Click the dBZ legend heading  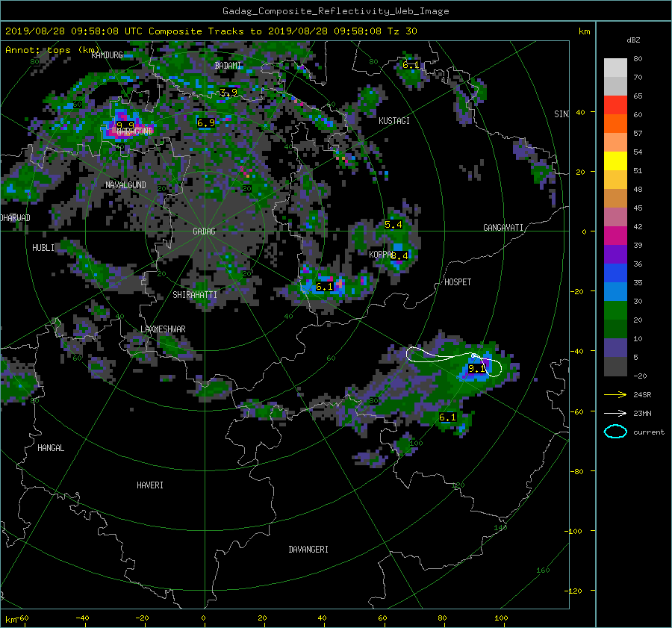tap(633, 40)
